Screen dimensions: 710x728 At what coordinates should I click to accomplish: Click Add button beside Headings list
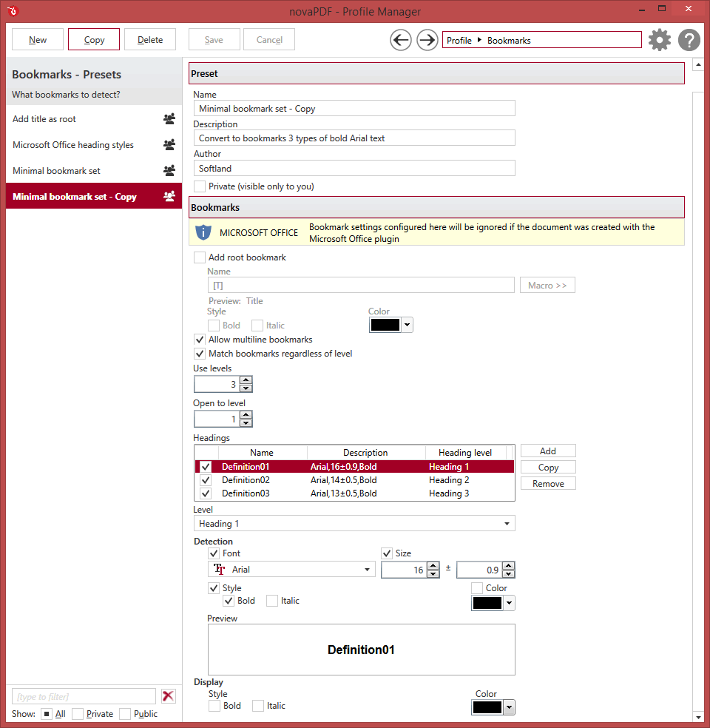coord(548,451)
